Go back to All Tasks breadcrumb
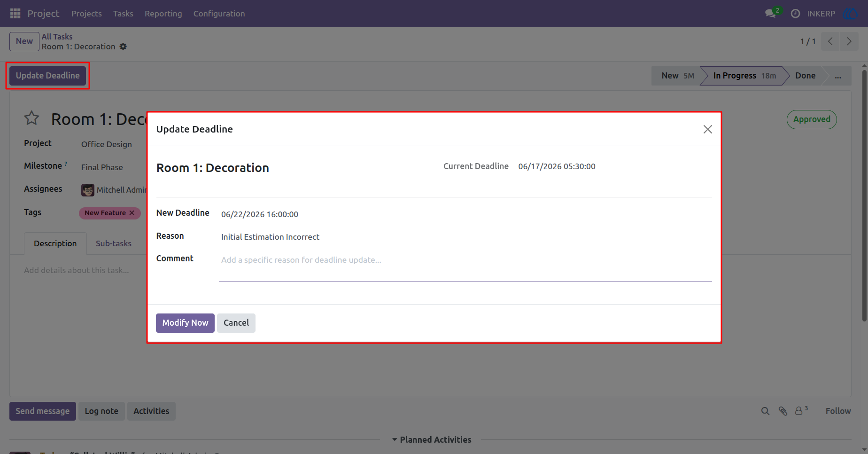 (57, 37)
